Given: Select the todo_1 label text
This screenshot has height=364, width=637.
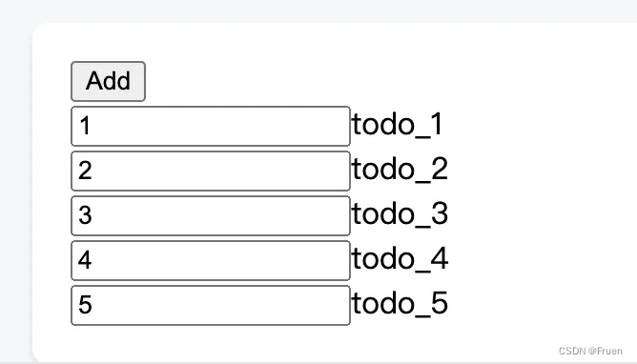Looking at the screenshot, I should coord(398,125).
